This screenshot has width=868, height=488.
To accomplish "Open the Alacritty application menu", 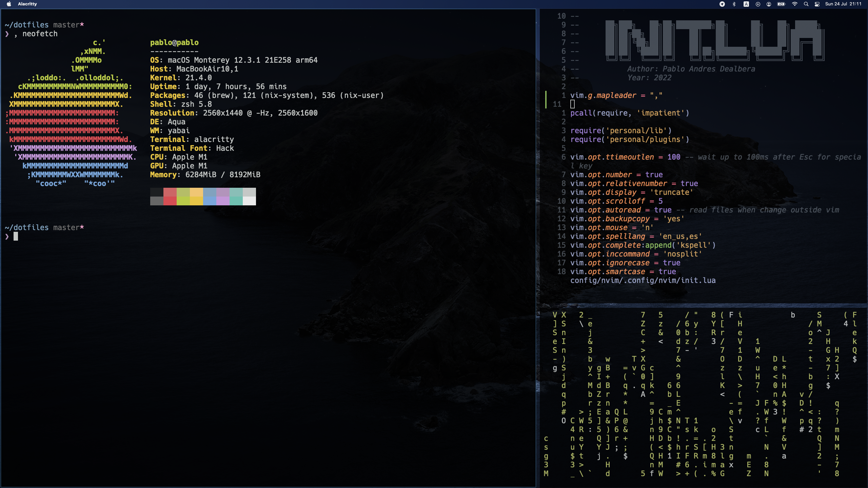I will click(27, 4).
